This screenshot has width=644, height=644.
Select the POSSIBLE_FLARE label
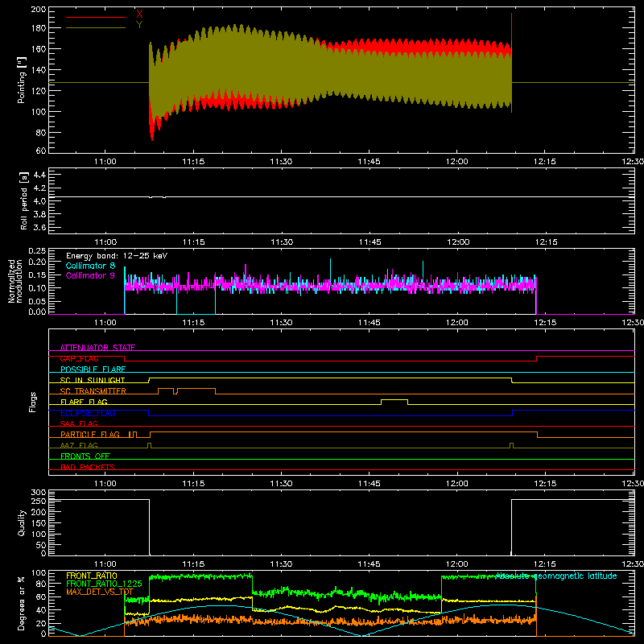(93, 369)
